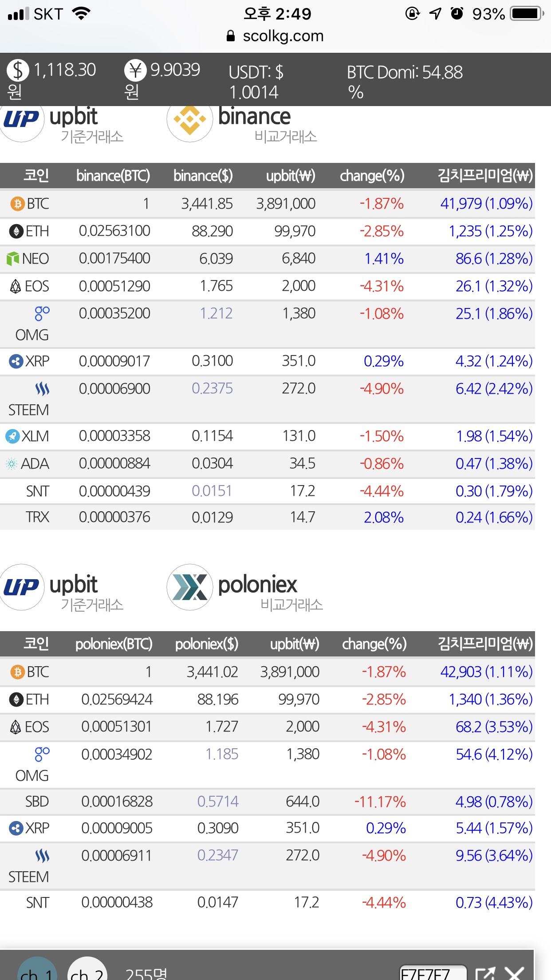Click the Binance exchange logo
Screen dimensions: 551x980
click(x=190, y=120)
